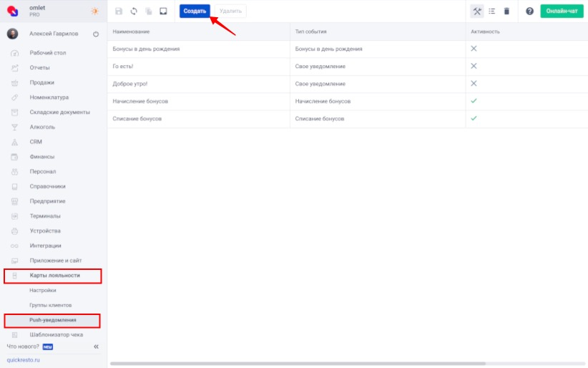
Task: Open help via the question mark icon
Action: click(529, 11)
